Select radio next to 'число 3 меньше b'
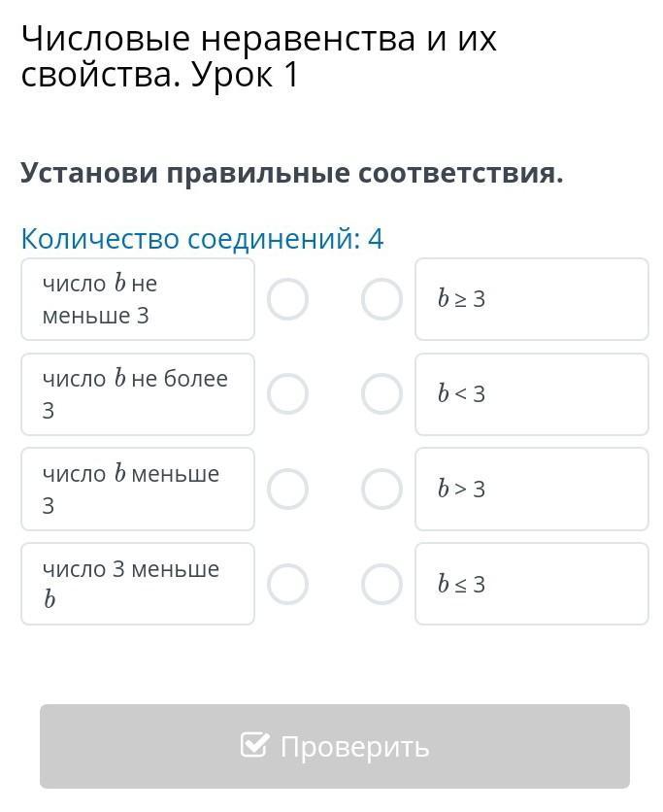Viewport: 663px width, 812px height. click(288, 584)
